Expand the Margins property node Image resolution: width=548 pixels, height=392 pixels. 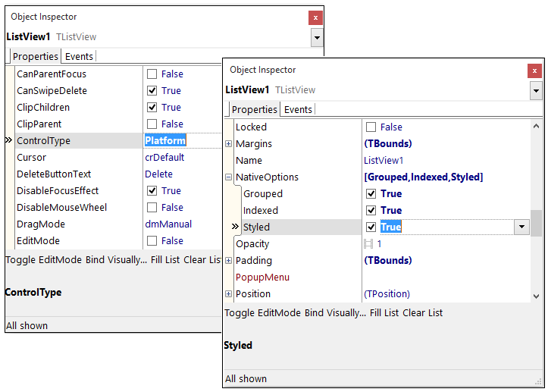(x=229, y=144)
